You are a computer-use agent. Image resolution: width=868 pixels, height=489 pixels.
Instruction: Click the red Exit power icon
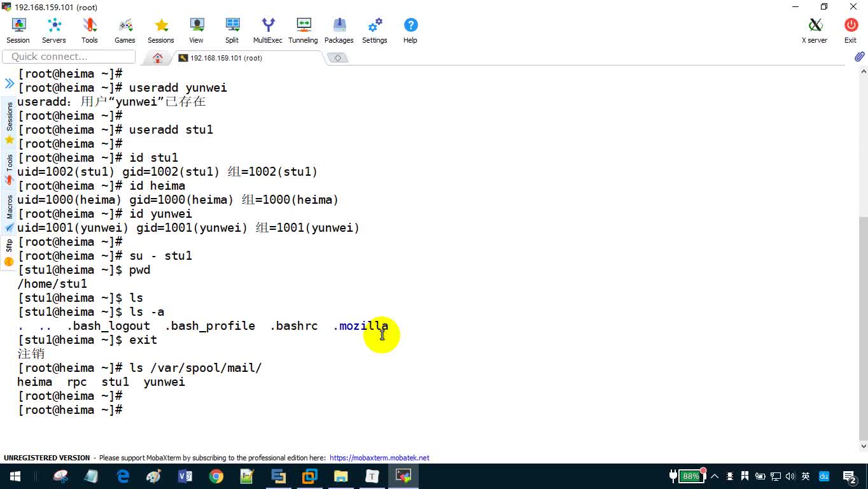[x=851, y=30]
